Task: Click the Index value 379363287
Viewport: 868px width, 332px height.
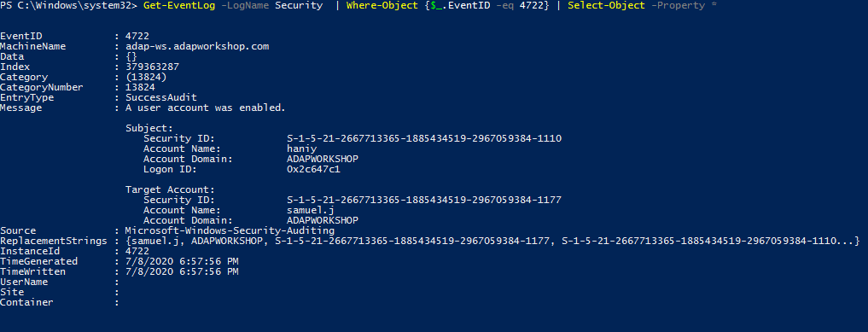Action: (x=152, y=67)
